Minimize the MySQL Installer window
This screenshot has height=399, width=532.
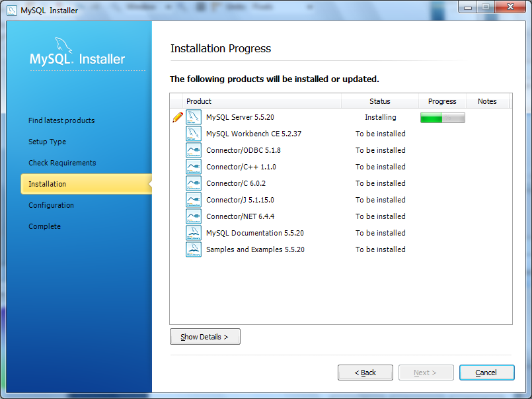click(x=468, y=7)
